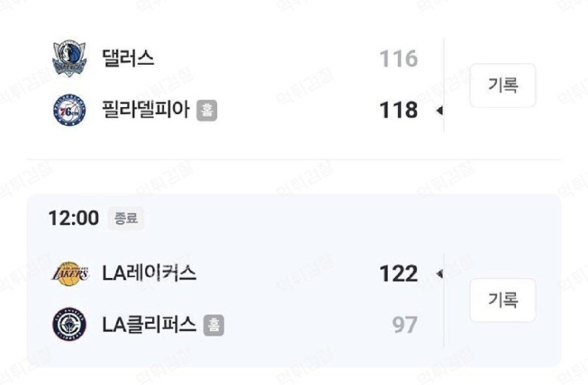Click the Philadelphia 76ers team logo
The height and width of the screenshot is (385, 588).
point(70,110)
